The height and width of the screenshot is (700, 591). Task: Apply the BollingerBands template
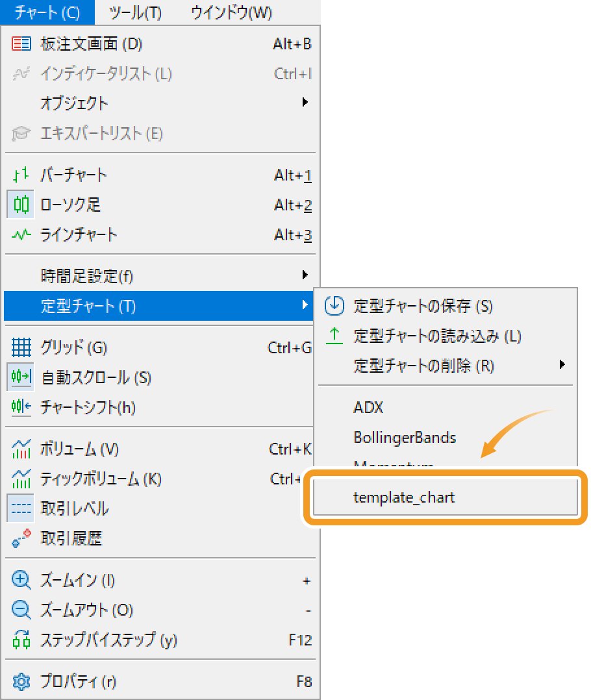pos(446,437)
